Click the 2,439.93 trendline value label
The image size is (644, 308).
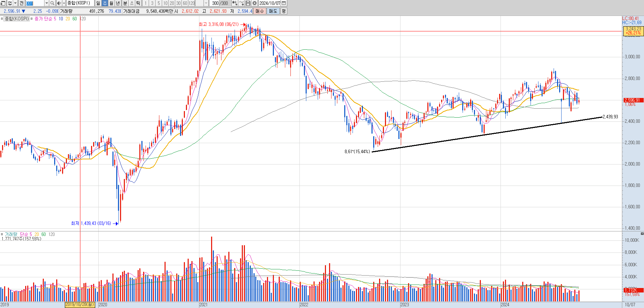[x=610, y=117]
